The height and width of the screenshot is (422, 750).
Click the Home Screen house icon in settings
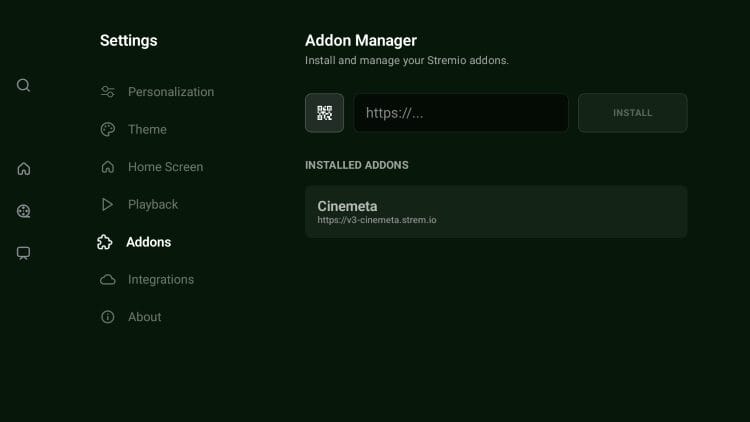pos(108,167)
